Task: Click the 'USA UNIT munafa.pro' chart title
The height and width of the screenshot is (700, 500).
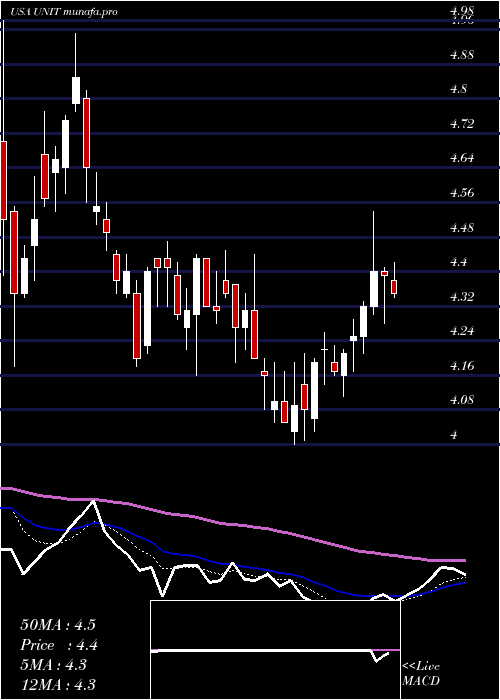Action: point(64,12)
